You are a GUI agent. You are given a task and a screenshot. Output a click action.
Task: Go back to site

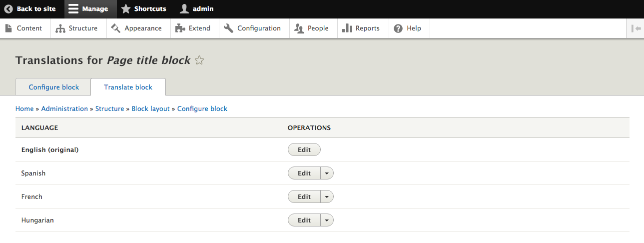30,9
